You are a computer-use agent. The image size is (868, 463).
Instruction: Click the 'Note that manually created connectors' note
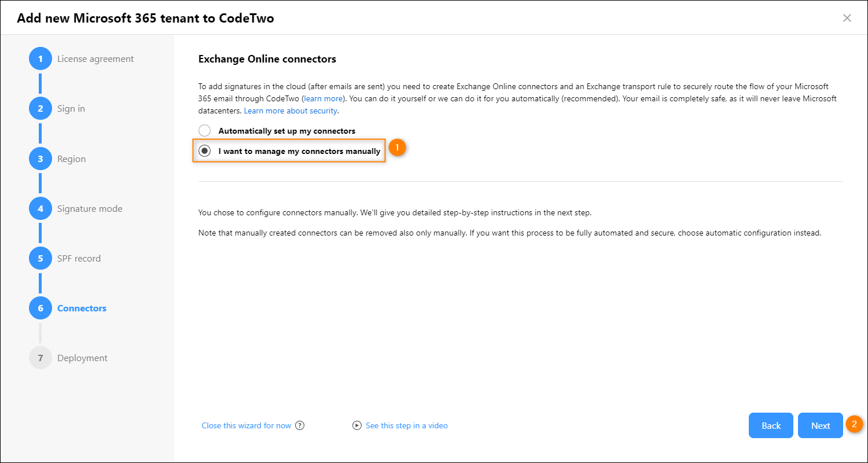pyautogui.click(x=510, y=233)
